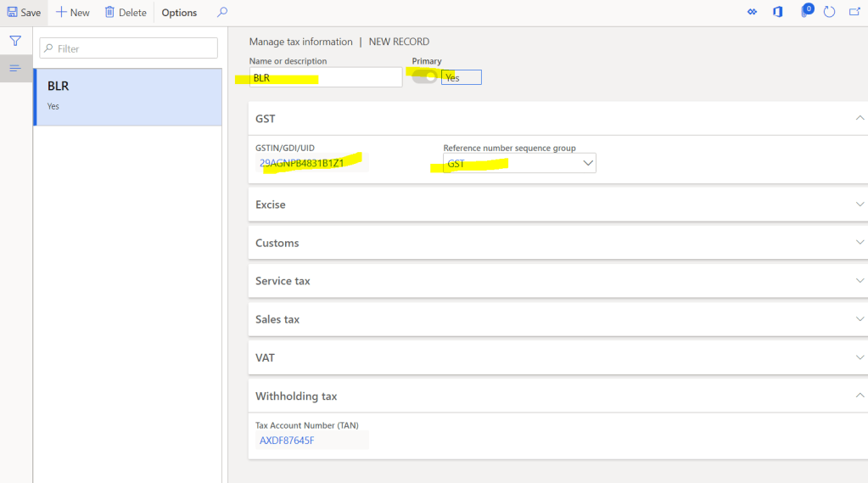Open Reference number sequence group dropdown
Viewport: 868px width, 483px height.
(x=588, y=163)
